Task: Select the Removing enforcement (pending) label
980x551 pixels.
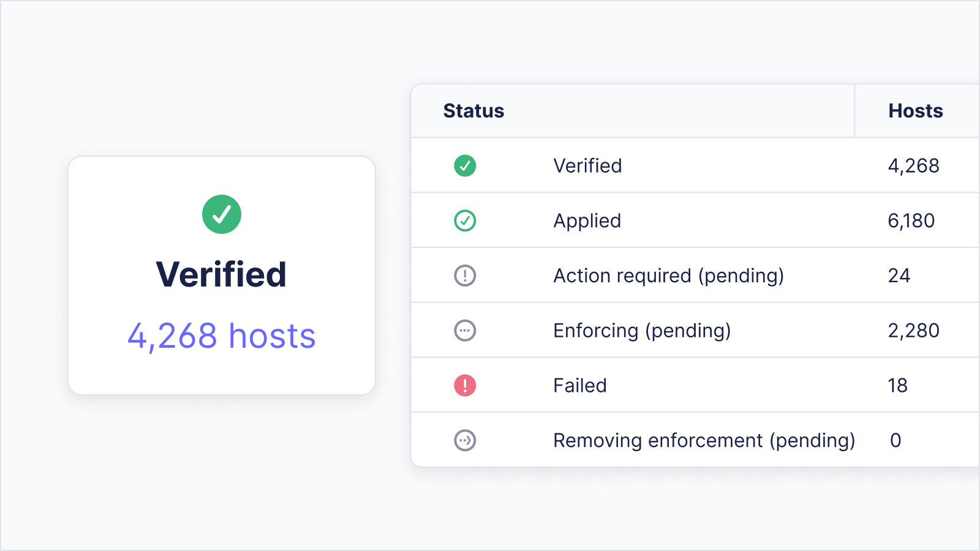Action: click(x=704, y=441)
